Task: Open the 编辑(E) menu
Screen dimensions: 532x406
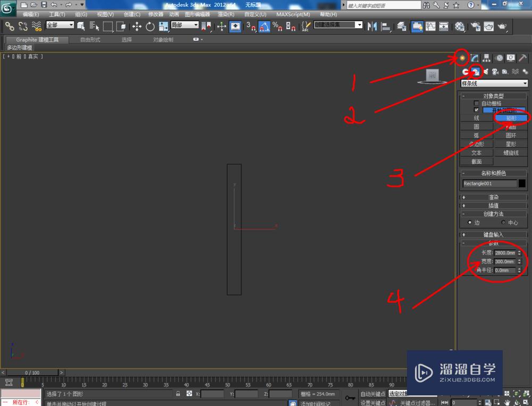Action: point(30,14)
